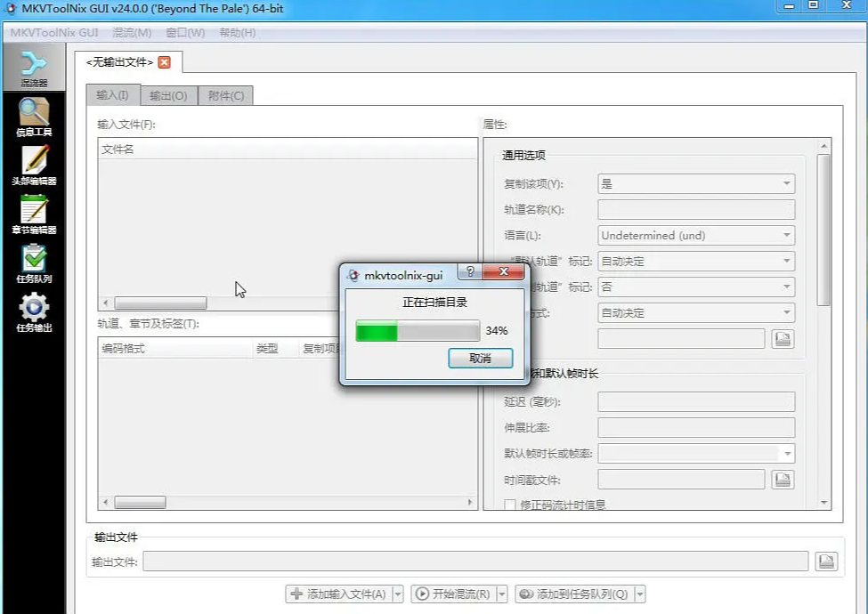Browse for output file with folder icon
The width and height of the screenshot is (868, 614).
(826, 561)
